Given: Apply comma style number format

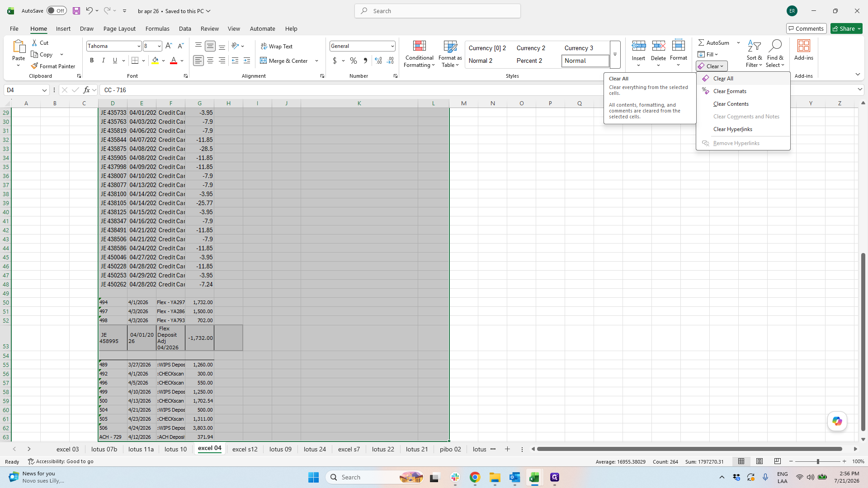Looking at the screenshot, I should (365, 61).
